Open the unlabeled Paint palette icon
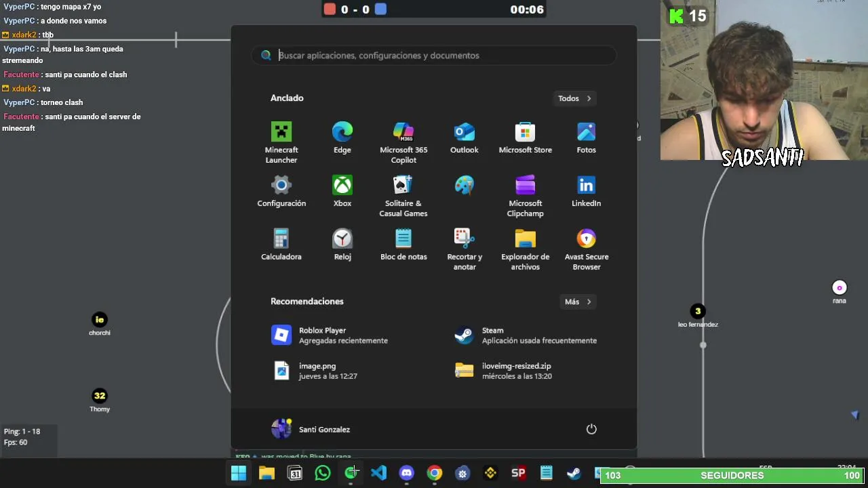The image size is (868, 488). pos(465,185)
